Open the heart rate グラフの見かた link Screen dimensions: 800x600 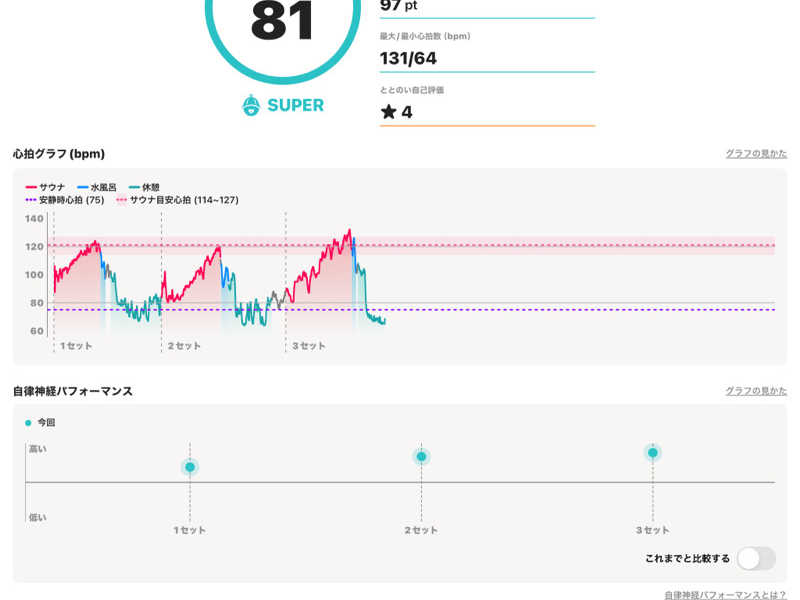point(756,154)
